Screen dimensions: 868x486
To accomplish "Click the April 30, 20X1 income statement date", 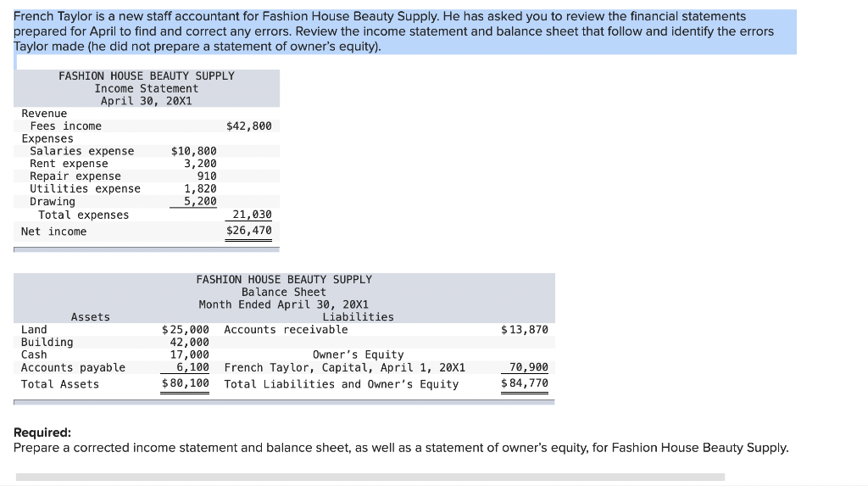I will 146,101.
